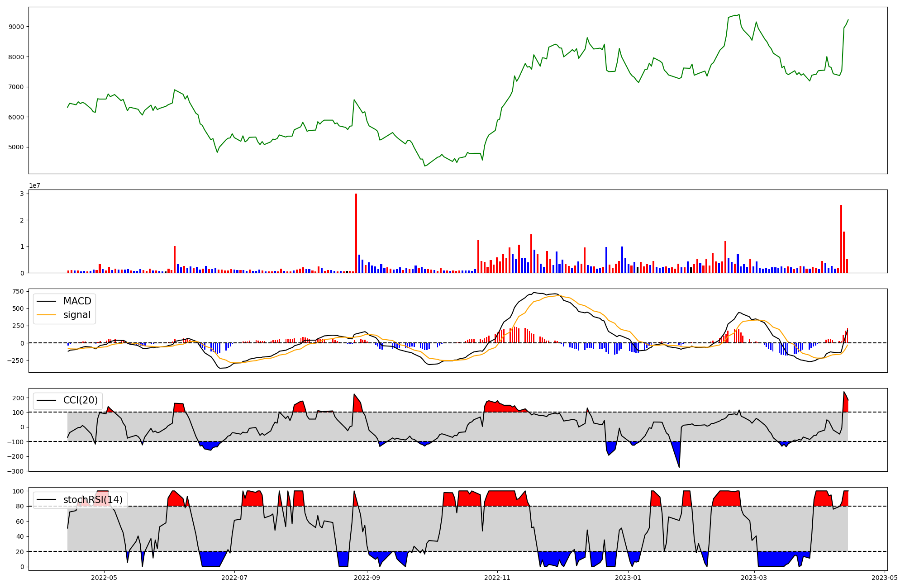
Task: Click the 9000 price axis label
Action: click(x=16, y=27)
